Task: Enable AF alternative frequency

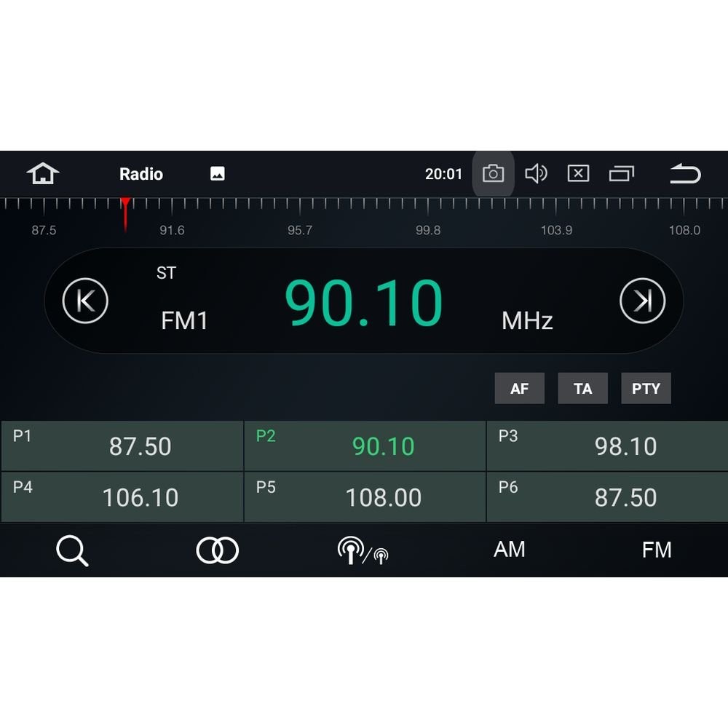Action: pyautogui.click(x=519, y=388)
